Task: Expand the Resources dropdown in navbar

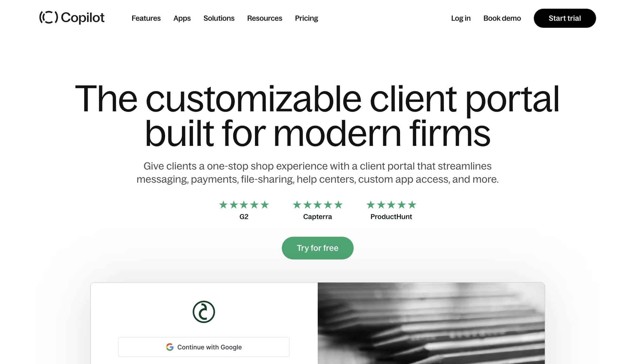Action: 264,18
